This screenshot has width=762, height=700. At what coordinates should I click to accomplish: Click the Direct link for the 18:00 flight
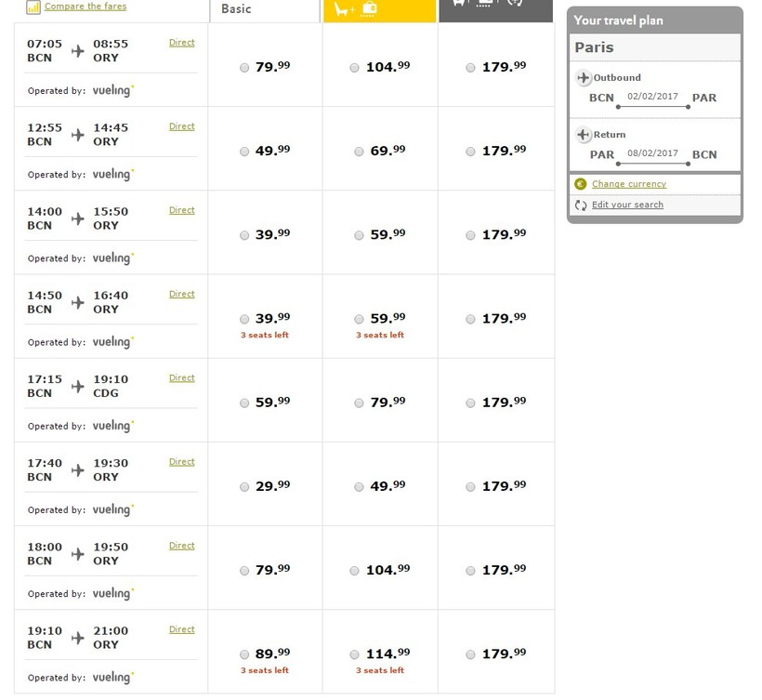click(x=181, y=546)
